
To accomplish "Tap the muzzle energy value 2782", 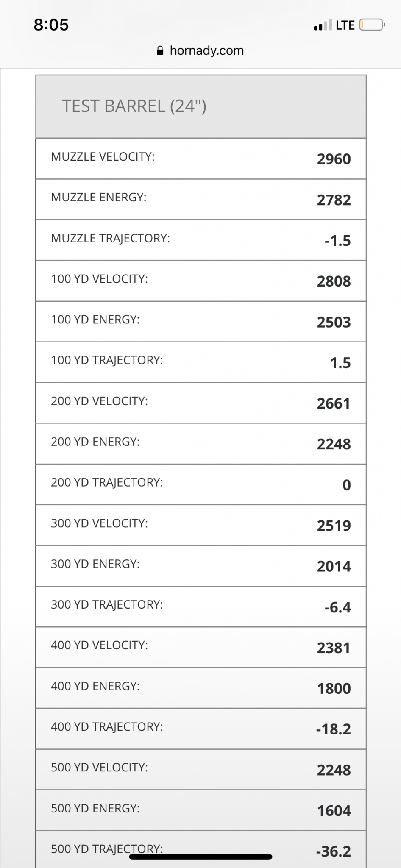I will tap(334, 200).
